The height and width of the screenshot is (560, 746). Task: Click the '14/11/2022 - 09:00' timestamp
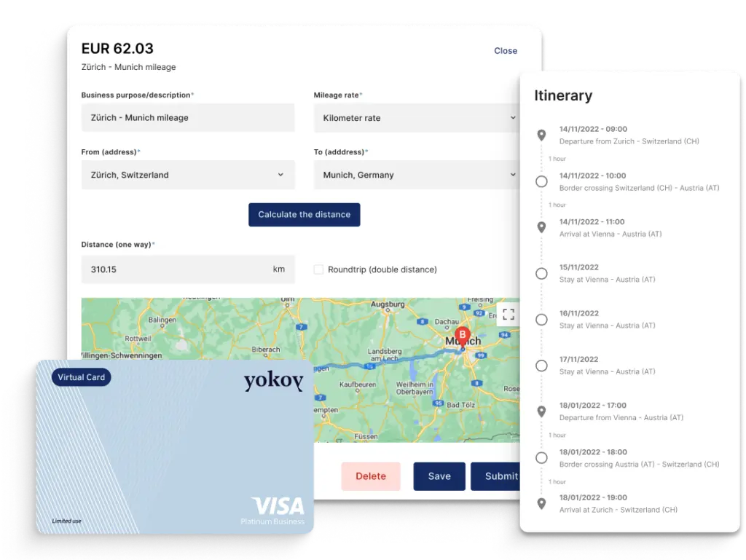[x=593, y=130]
